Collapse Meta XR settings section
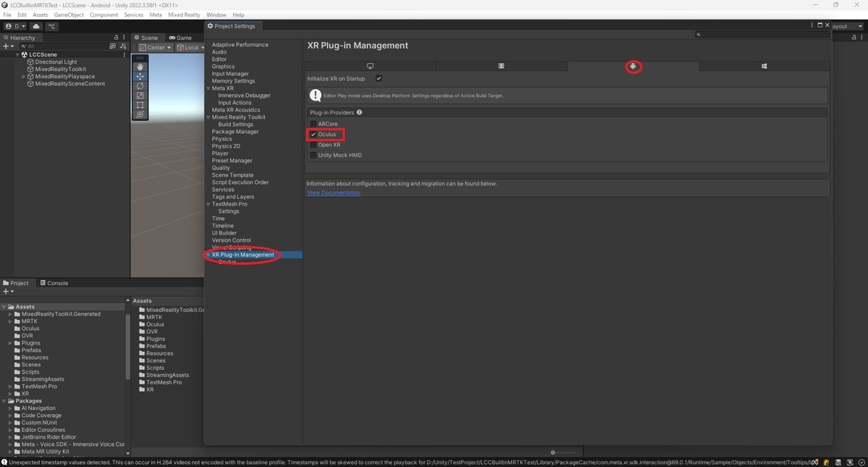Screen dimensions: 868x467 (208, 88)
